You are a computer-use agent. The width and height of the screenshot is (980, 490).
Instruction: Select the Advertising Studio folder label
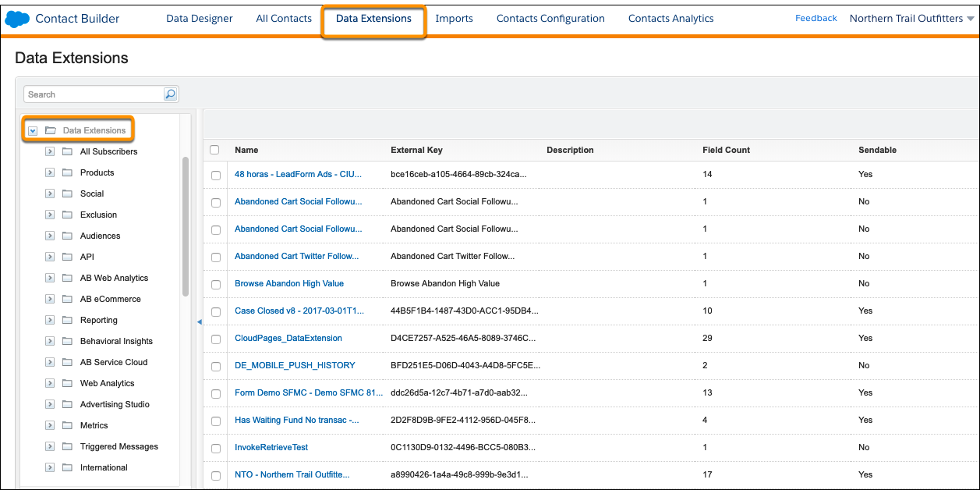tap(115, 405)
